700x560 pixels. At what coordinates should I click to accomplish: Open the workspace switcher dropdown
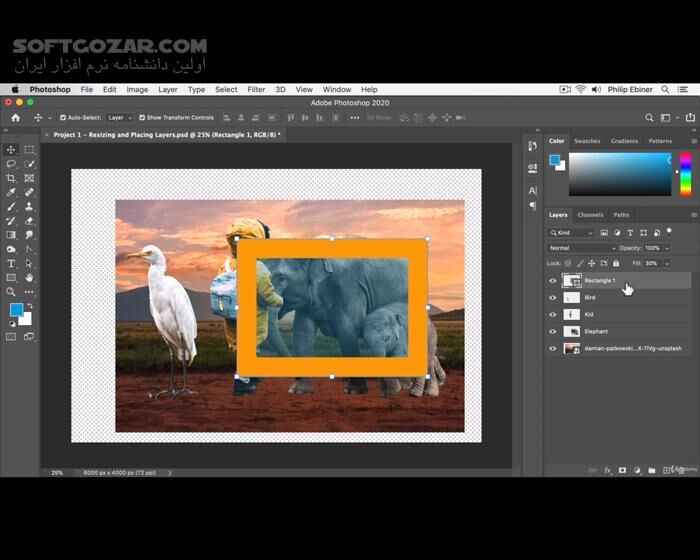[669, 118]
